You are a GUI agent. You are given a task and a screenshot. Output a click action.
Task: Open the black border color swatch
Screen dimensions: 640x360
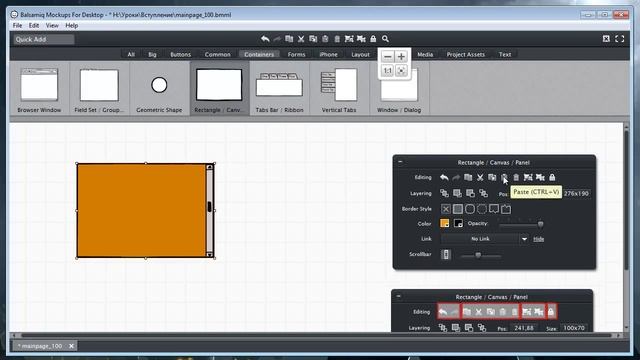click(x=458, y=223)
